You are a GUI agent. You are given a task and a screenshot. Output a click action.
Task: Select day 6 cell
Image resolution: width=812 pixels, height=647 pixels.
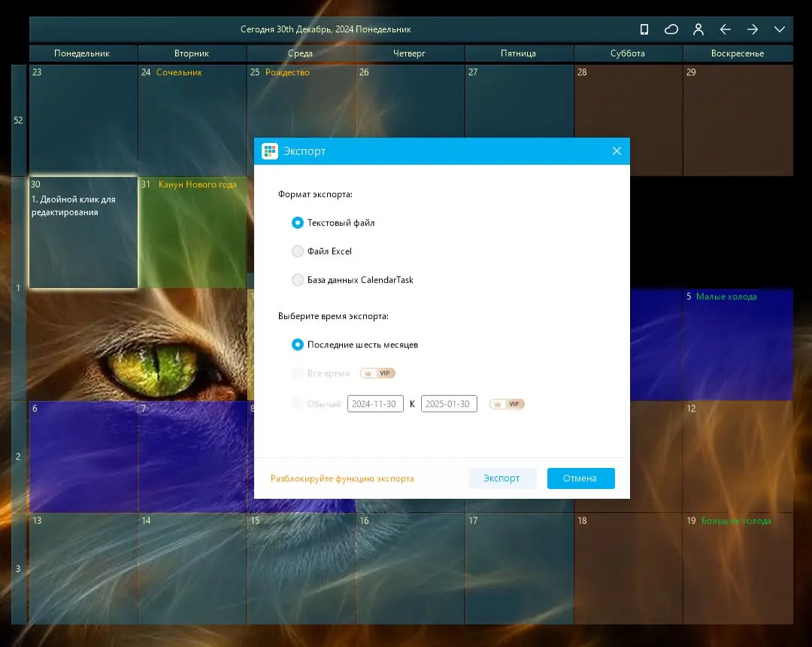tap(83, 457)
